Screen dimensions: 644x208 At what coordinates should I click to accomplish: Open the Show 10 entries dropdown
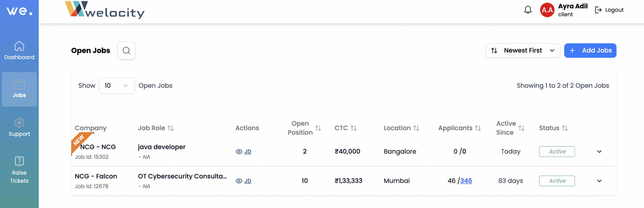click(x=117, y=86)
